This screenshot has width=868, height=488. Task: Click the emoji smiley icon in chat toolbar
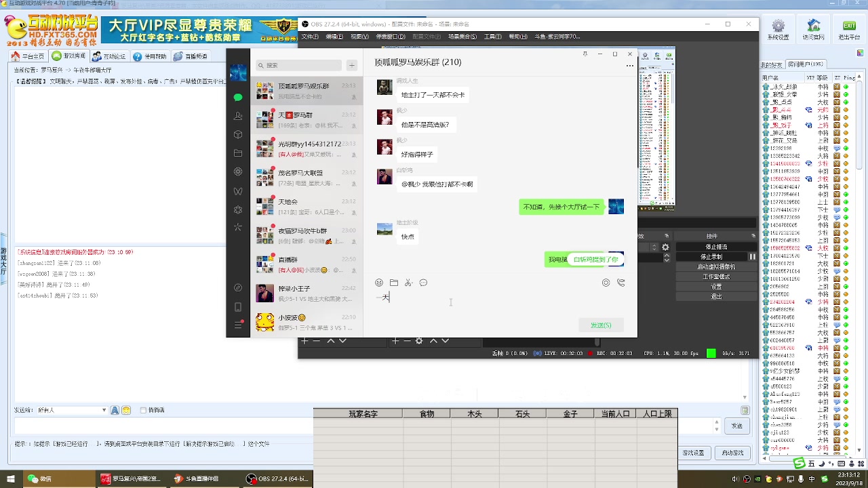tap(379, 283)
